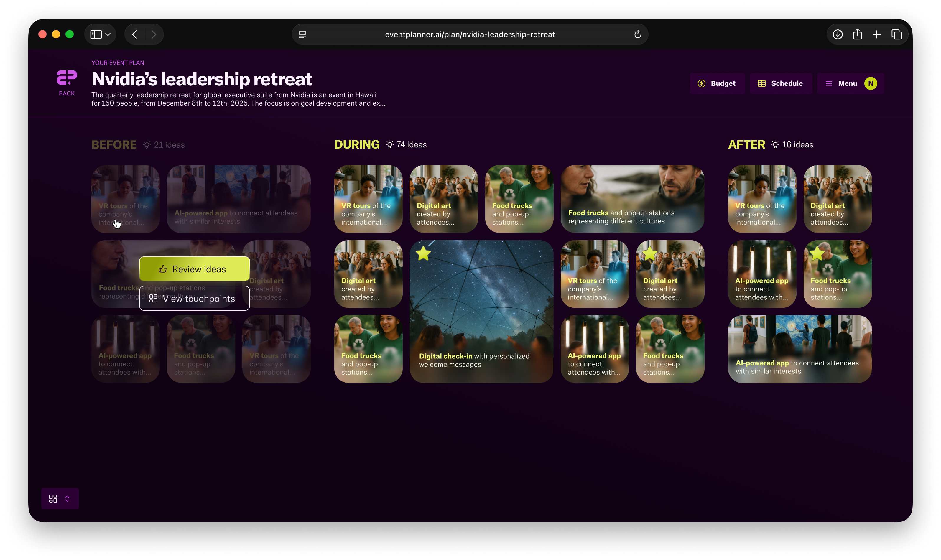Click the downloads icon in the browser toolbar
This screenshot has height=560, width=941.
pos(838,34)
